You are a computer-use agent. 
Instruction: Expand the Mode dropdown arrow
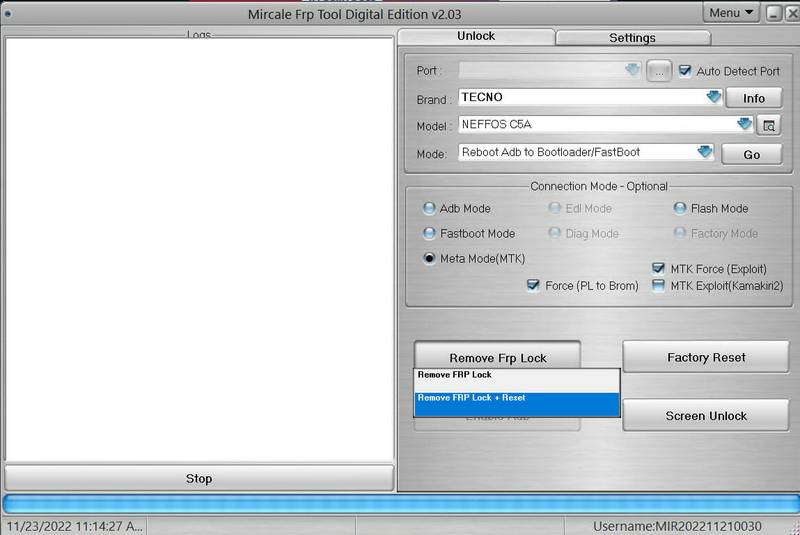(x=705, y=151)
